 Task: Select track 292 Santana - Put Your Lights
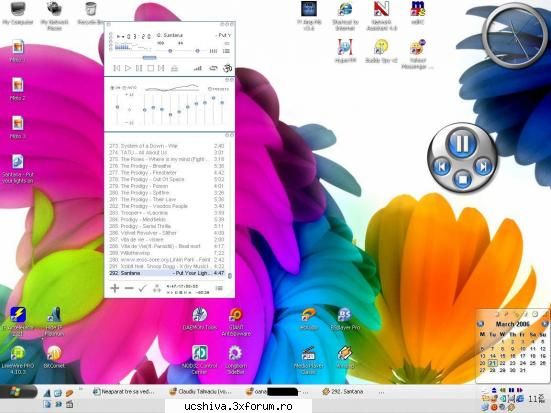(167, 273)
